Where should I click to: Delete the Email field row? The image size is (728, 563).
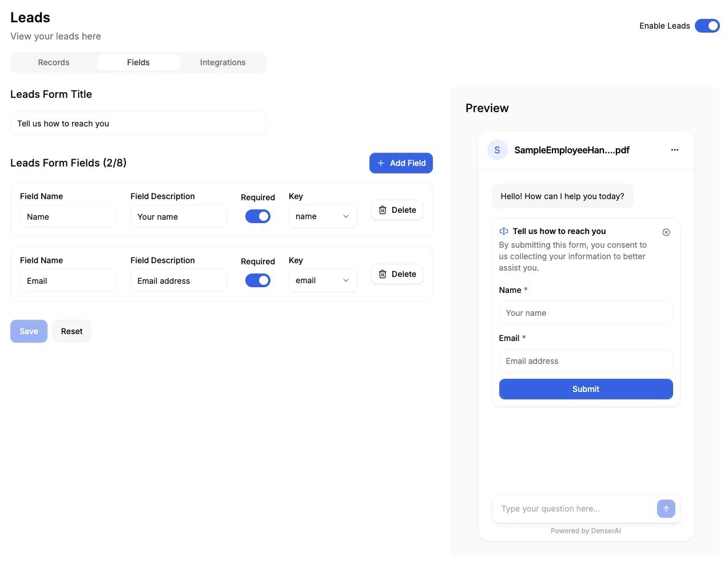pyautogui.click(x=397, y=274)
